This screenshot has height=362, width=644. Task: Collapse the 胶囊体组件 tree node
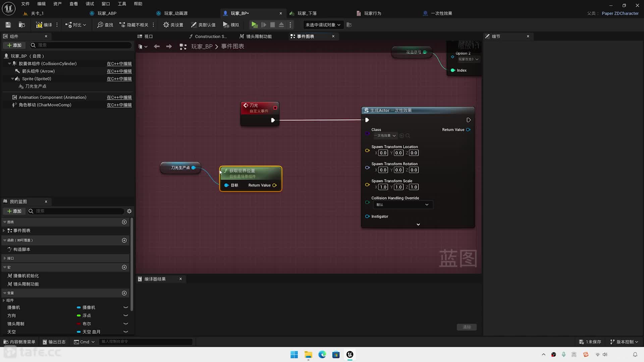[9, 64]
